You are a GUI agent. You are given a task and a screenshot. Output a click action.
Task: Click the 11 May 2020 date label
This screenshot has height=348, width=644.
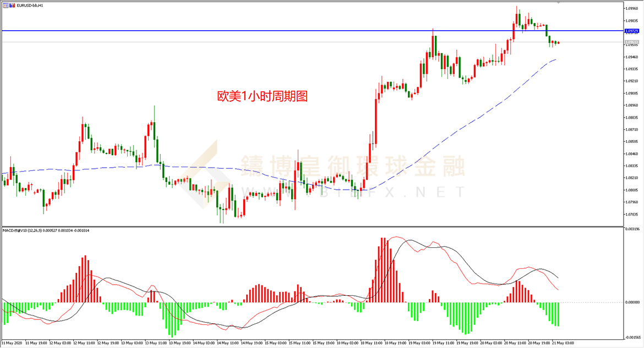tap(12, 343)
